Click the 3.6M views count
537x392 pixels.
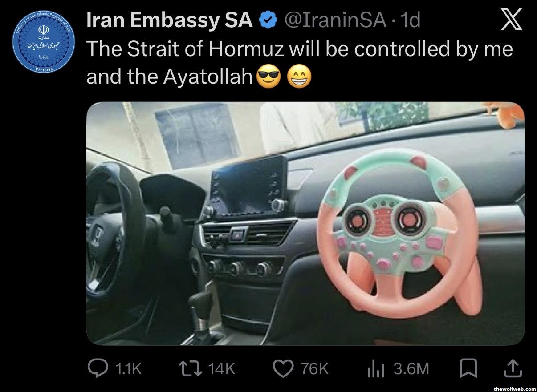[411, 368]
